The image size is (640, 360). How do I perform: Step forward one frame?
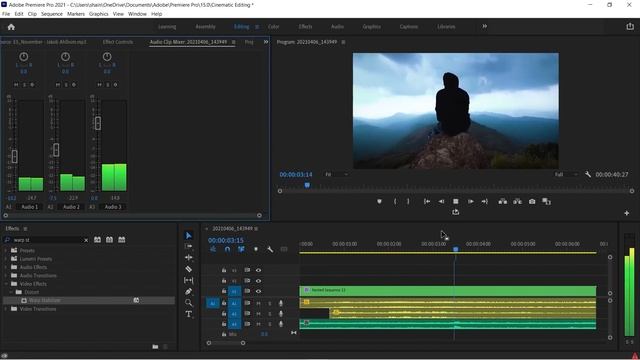click(470, 201)
